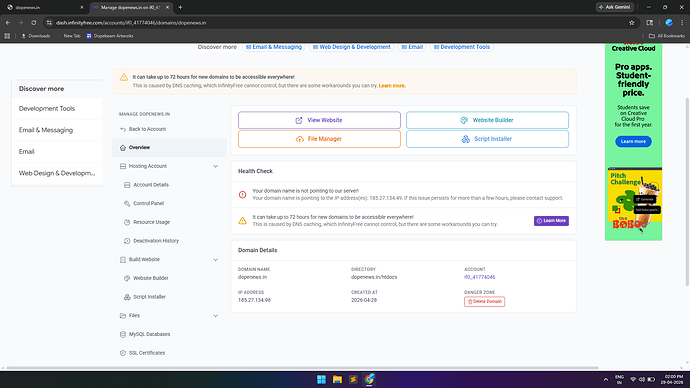Open a new browser tab

pyautogui.click(x=180, y=7)
